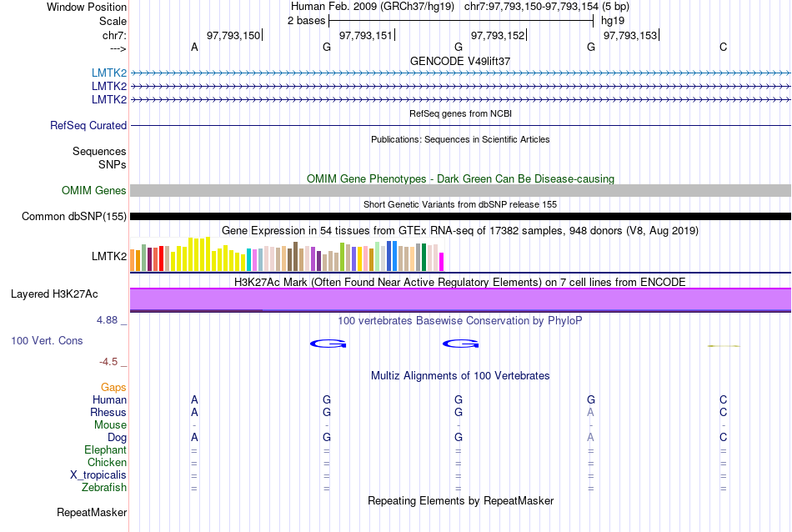Click the Mouse species label
This screenshot has width=792, height=532.
(x=111, y=425)
